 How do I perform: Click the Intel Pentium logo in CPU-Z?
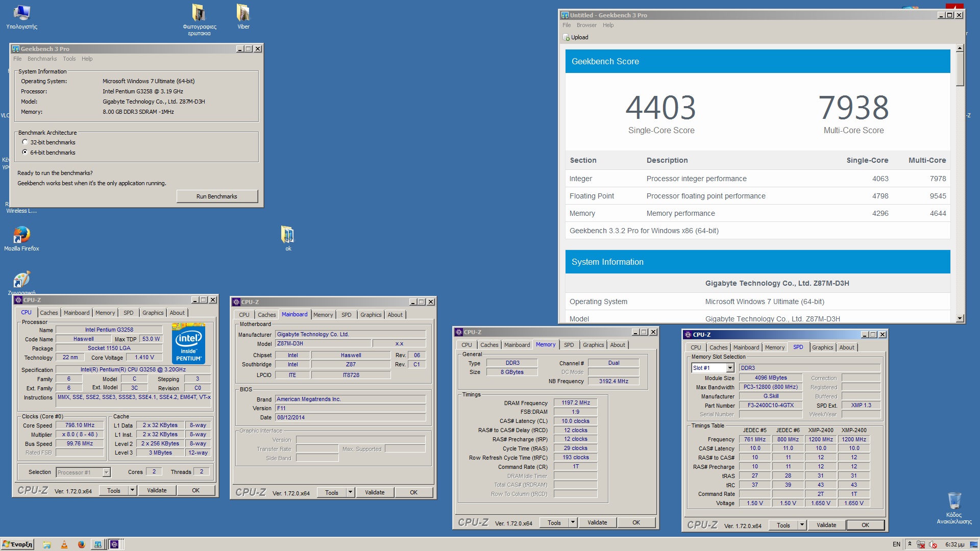(x=188, y=343)
